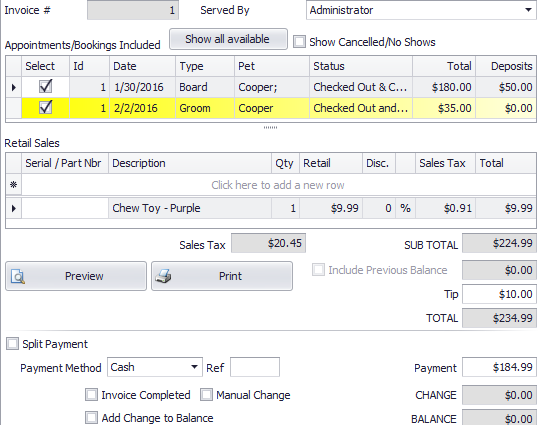The height and width of the screenshot is (425, 542).
Task: Click the Tip amount field
Action: click(499, 294)
